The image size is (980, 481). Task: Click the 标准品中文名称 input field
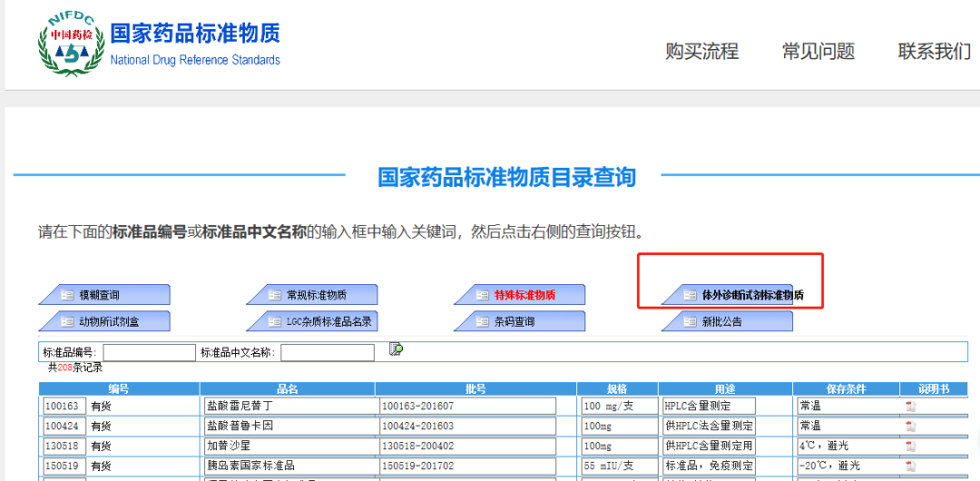coord(327,352)
